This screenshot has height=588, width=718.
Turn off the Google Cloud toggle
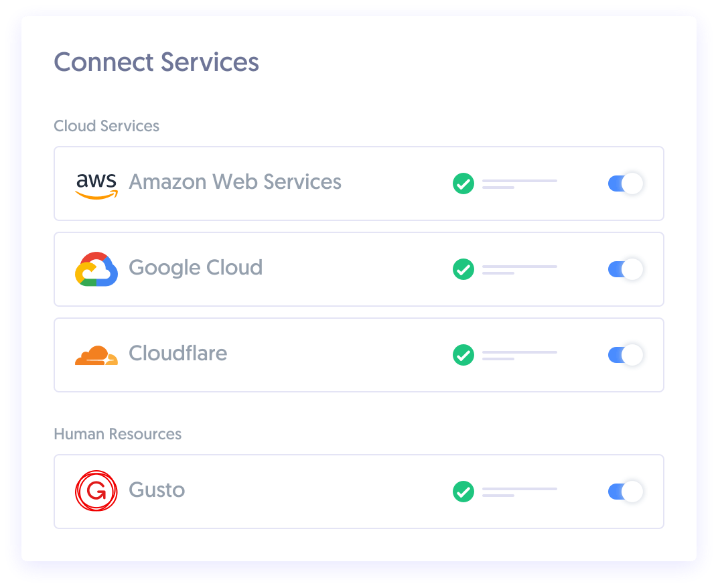point(626,269)
